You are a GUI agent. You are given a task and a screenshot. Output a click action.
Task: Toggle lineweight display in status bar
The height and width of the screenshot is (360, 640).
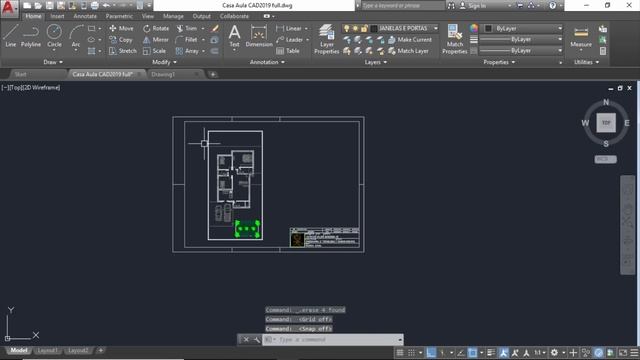tap(491, 353)
